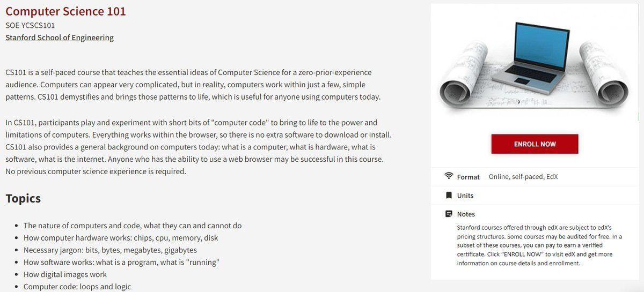
Task: Open the Stanford School of Engineering link
Action: pos(60,38)
